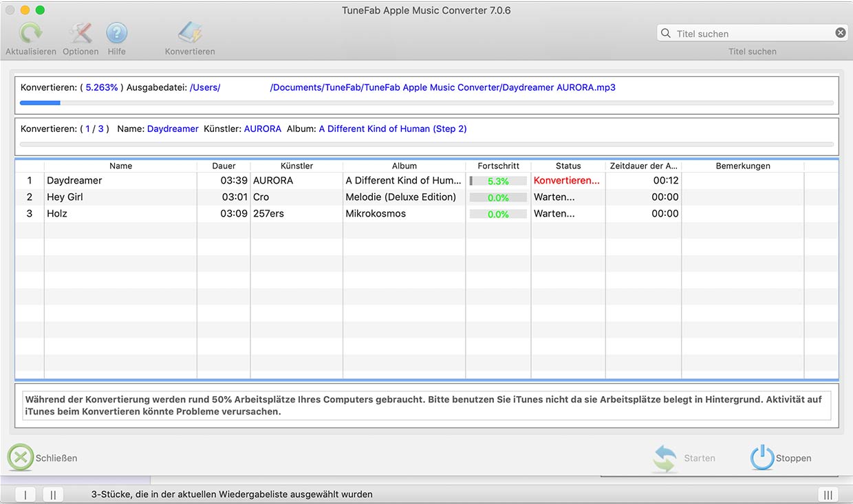This screenshot has height=504, width=853.
Task: Select the Daydreamer row name
Action: click(74, 180)
